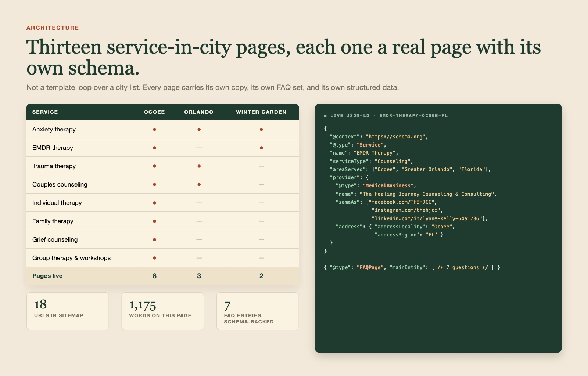Click the Family therapy Ocoee dot
Viewport: 588px width, 376px height.
pyautogui.click(x=154, y=221)
